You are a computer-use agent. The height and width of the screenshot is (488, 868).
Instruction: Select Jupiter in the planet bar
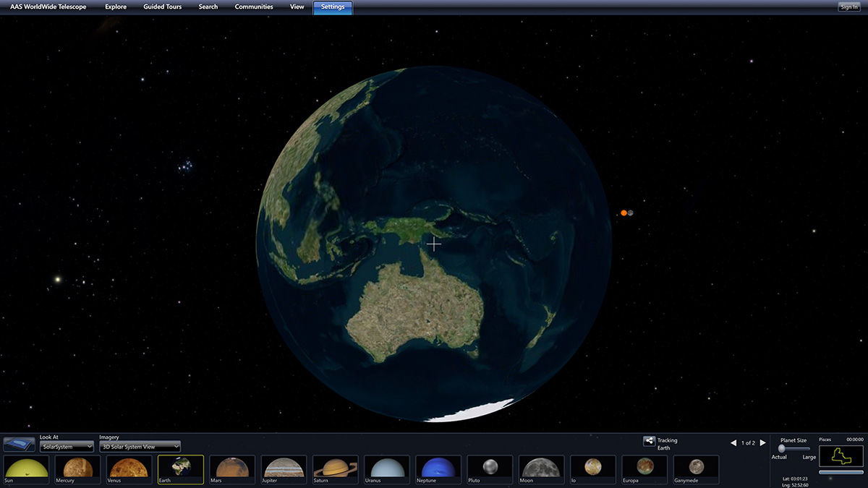(283, 469)
